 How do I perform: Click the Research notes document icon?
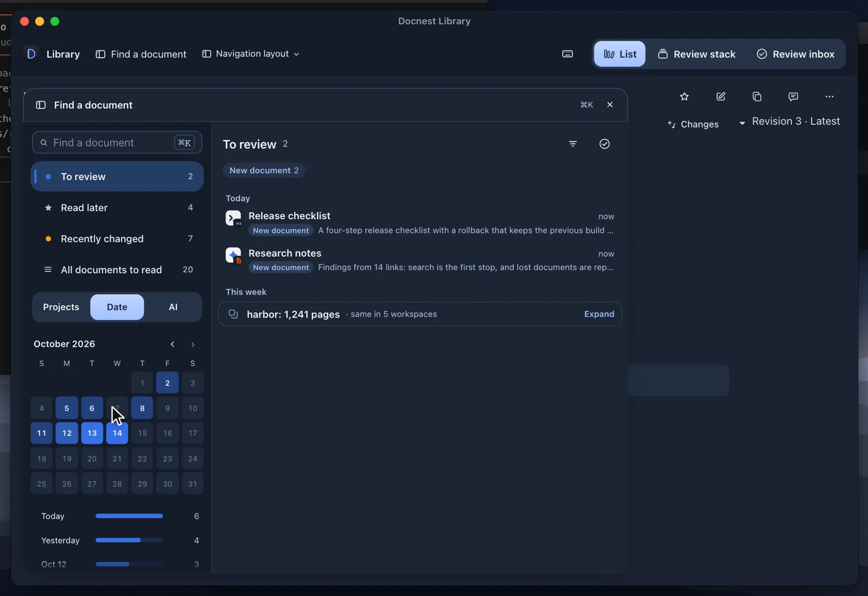coord(233,255)
